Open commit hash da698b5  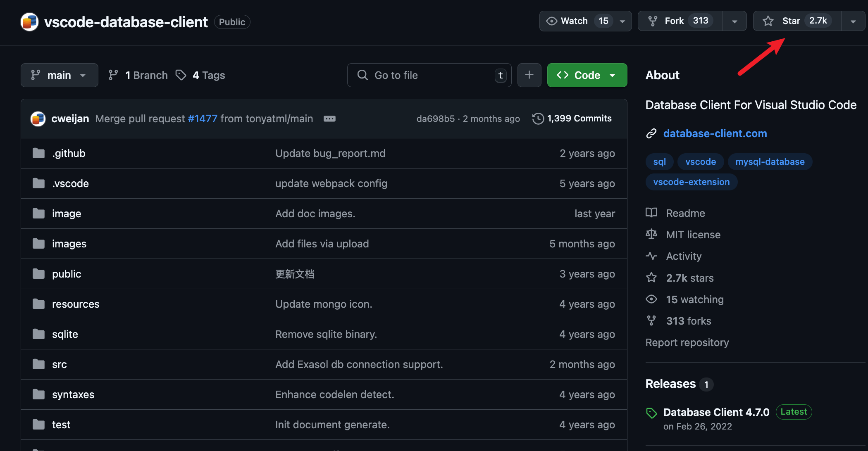(435, 119)
